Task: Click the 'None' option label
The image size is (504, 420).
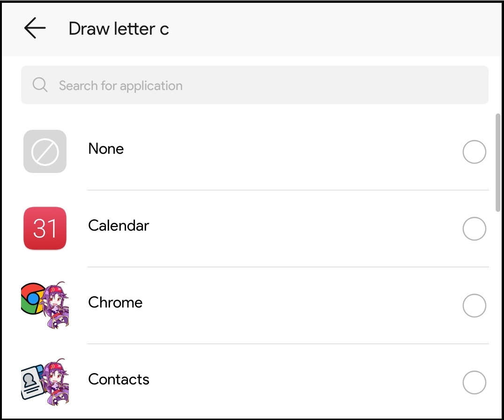Action: (x=106, y=149)
